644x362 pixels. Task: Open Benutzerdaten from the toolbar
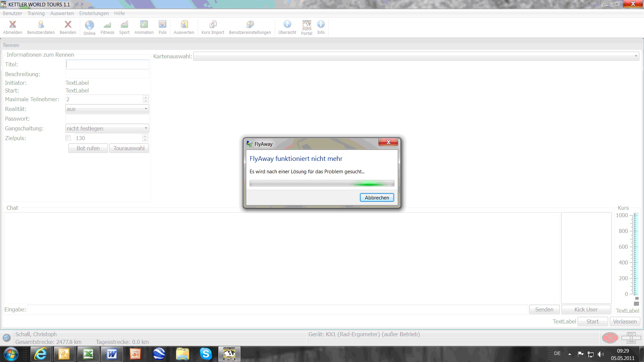coord(41,27)
